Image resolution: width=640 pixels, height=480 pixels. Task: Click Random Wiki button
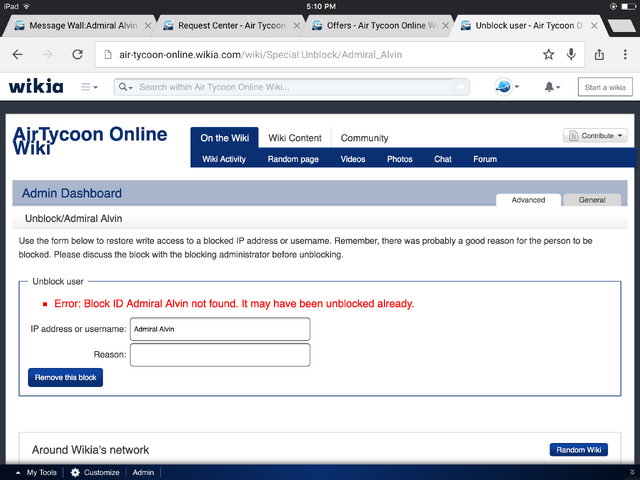point(579,450)
